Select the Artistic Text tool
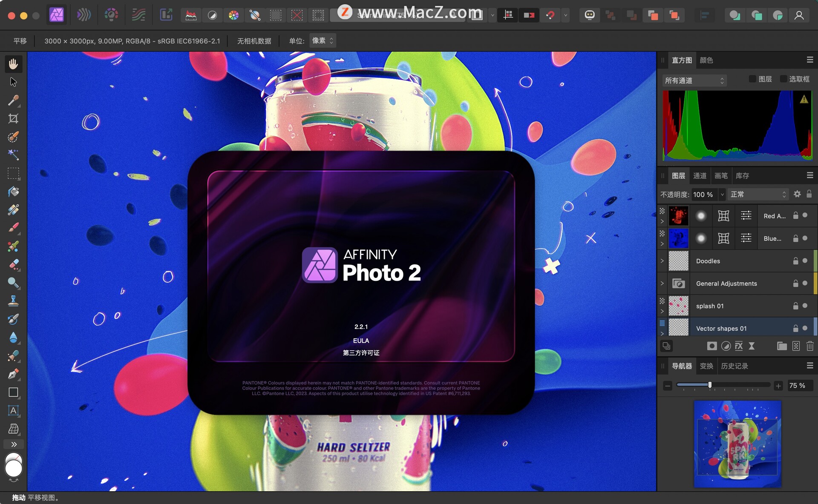The height and width of the screenshot is (504, 818). [x=13, y=410]
